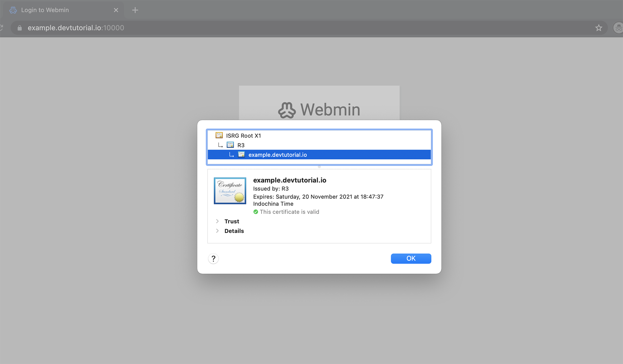The image size is (623, 364).
Task: Click the green valid checkmark icon
Action: point(256,212)
